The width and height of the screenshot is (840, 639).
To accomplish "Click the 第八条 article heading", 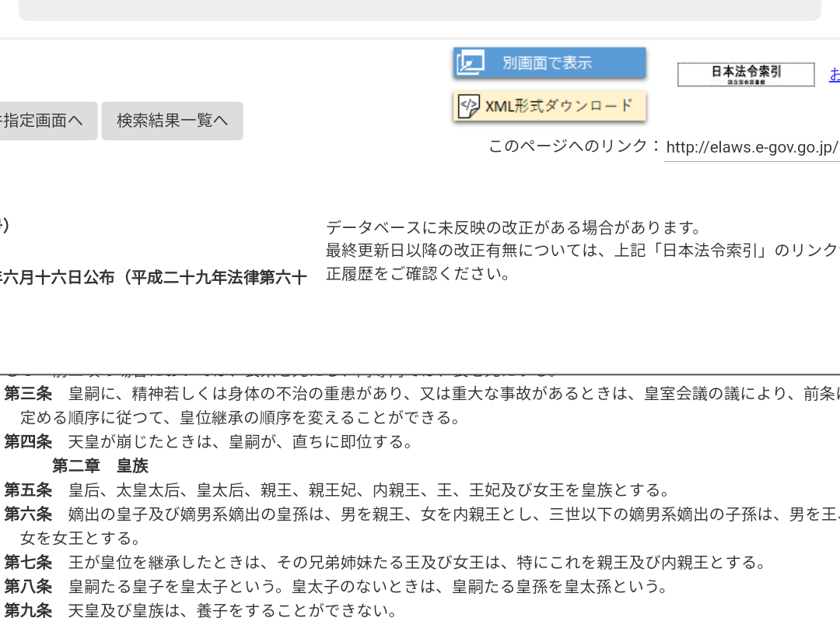I will point(29,587).
